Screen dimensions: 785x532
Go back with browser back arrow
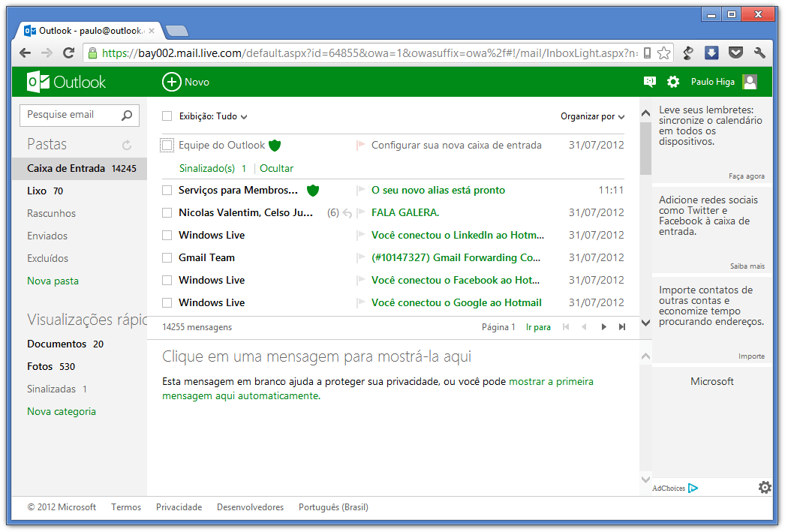(x=25, y=53)
